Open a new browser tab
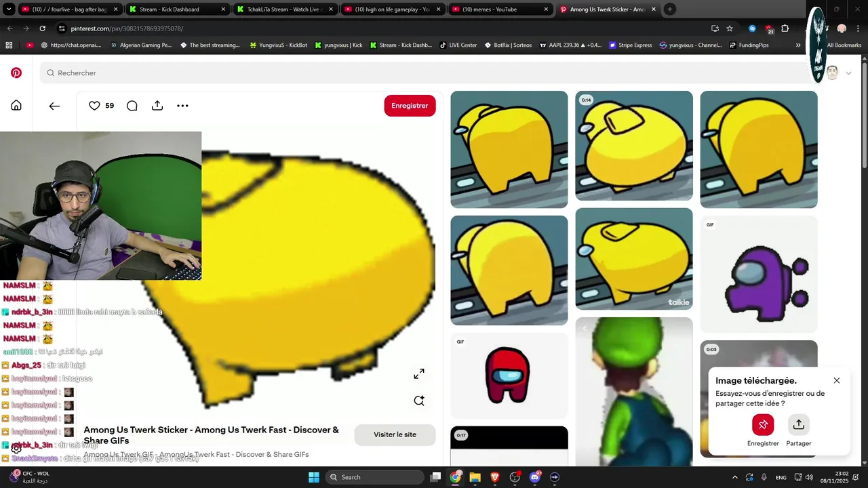868x488 pixels. [670, 9]
